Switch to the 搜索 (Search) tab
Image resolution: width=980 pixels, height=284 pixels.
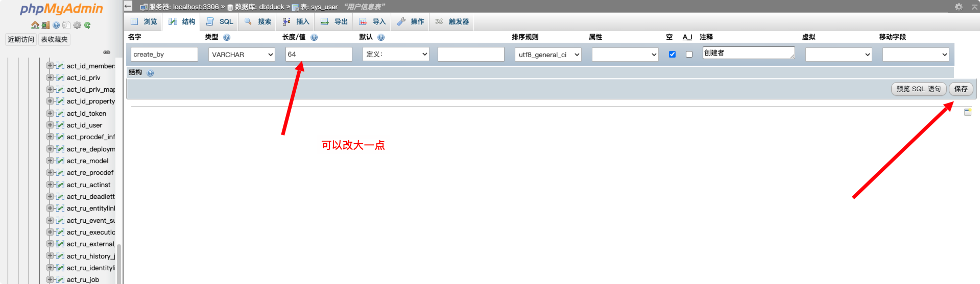point(258,21)
